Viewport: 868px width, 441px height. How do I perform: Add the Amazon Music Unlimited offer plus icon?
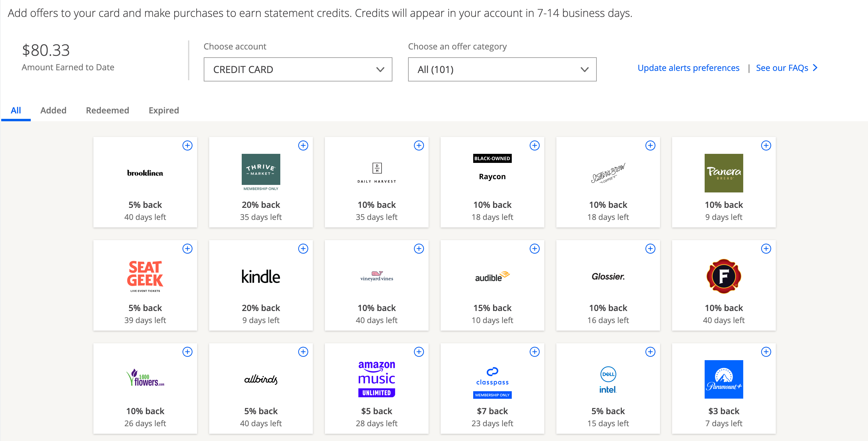419,352
